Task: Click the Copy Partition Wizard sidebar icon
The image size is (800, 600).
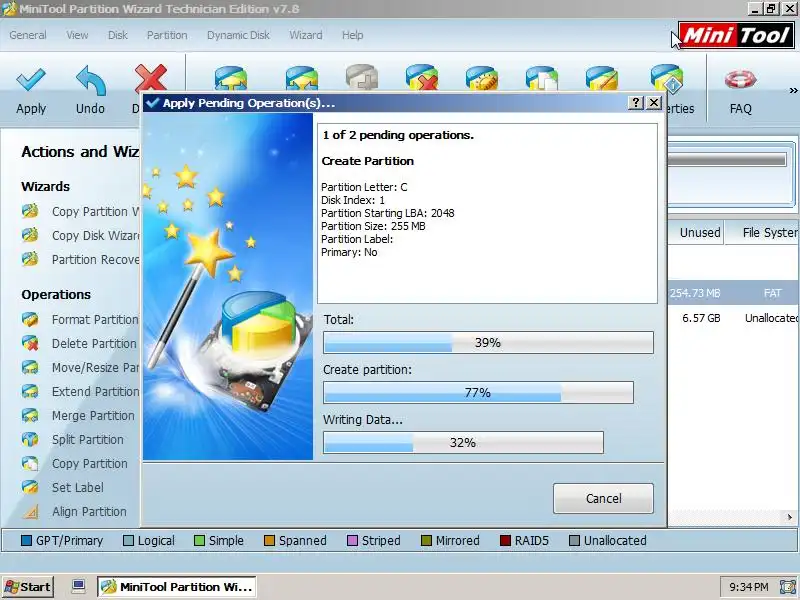Action: [x=30, y=211]
